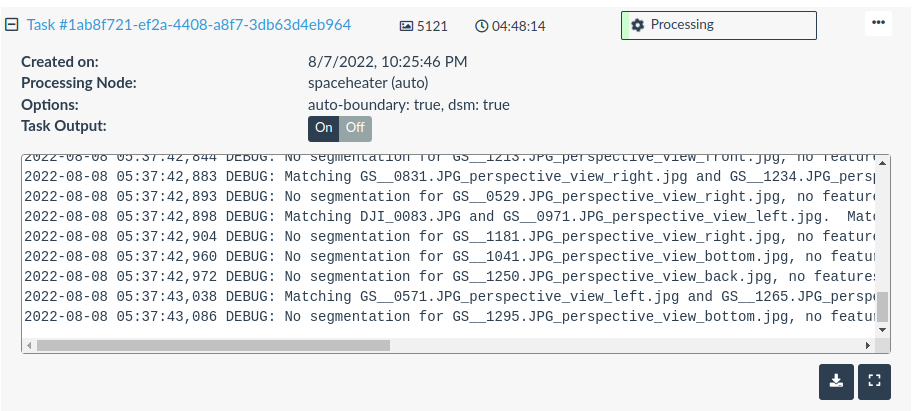Click the log line matching DJI_0083.JPG
913x411 pixels.
tap(449, 217)
